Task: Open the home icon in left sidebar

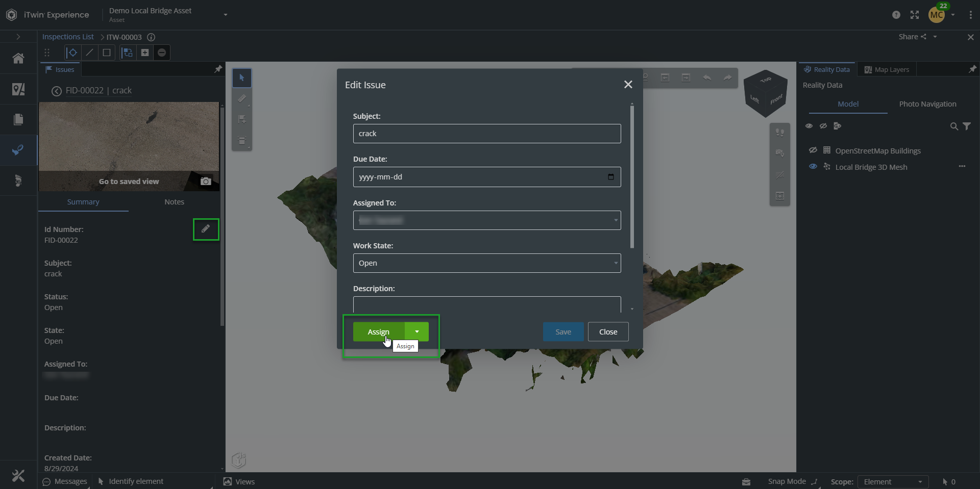Action: coord(18,59)
